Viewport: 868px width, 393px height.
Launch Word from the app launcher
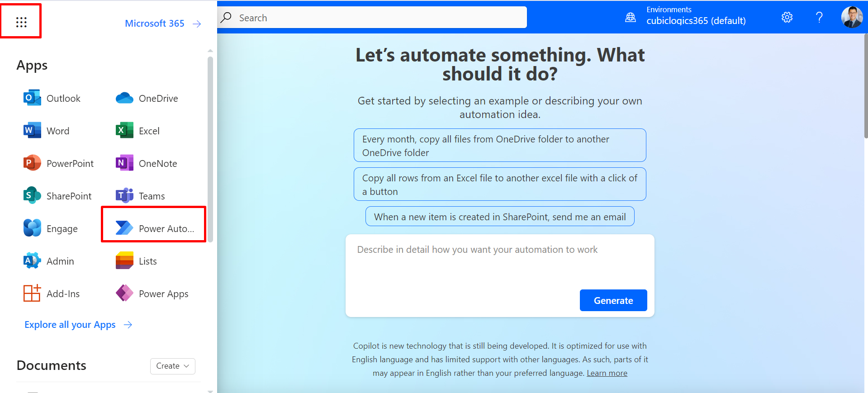(x=46, y=131)
